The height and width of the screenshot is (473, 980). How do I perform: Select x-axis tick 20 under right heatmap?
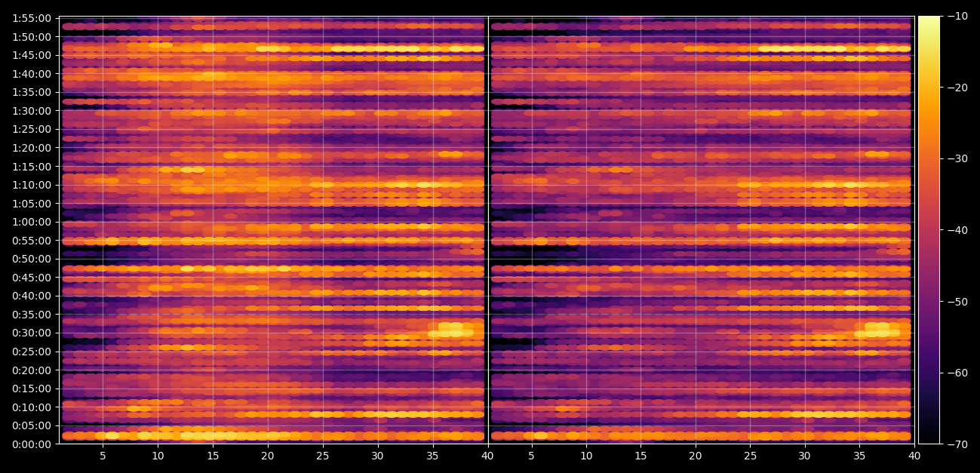[x=696, y=456]
